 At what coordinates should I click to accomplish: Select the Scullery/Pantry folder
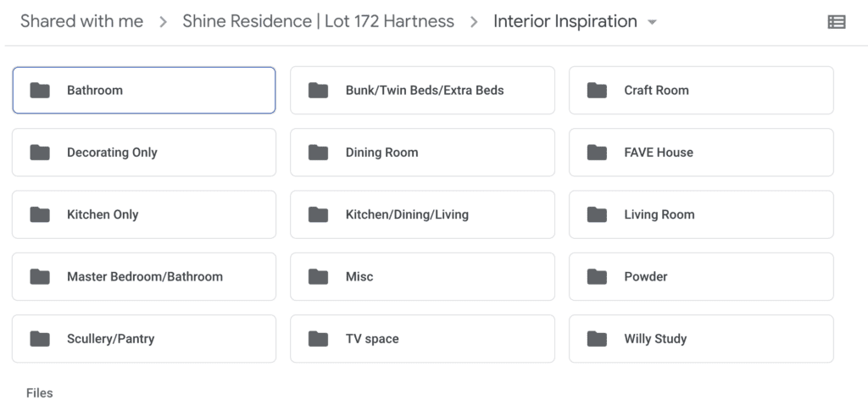[x=144, y=339]
